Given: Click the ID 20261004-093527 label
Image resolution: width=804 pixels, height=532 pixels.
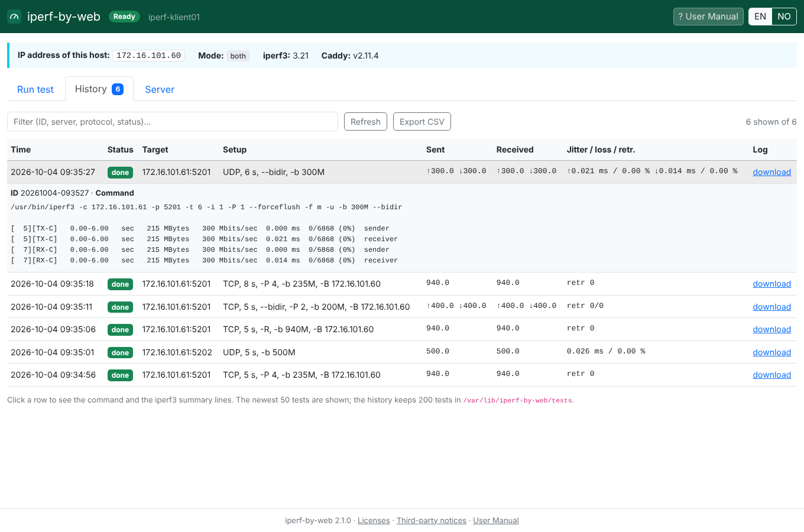Looking at the screenshot, I should pyautogui.click(x=50, y=193).
